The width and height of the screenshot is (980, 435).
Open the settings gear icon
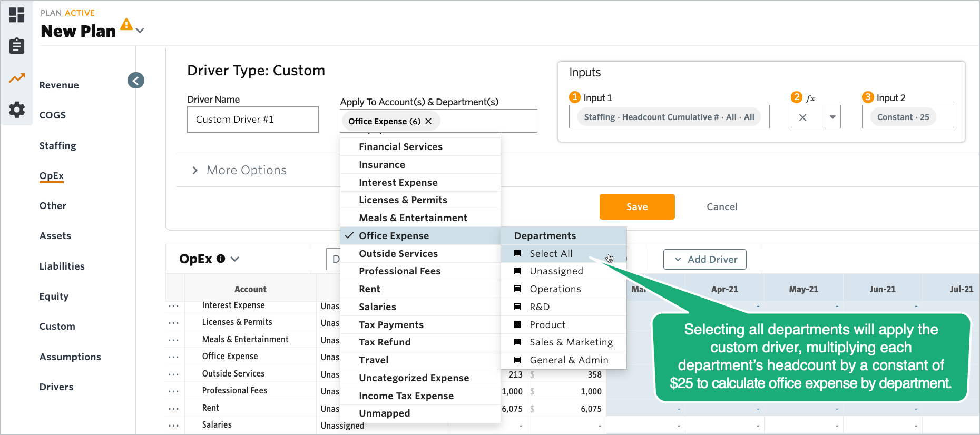click(x=17, y=110)
